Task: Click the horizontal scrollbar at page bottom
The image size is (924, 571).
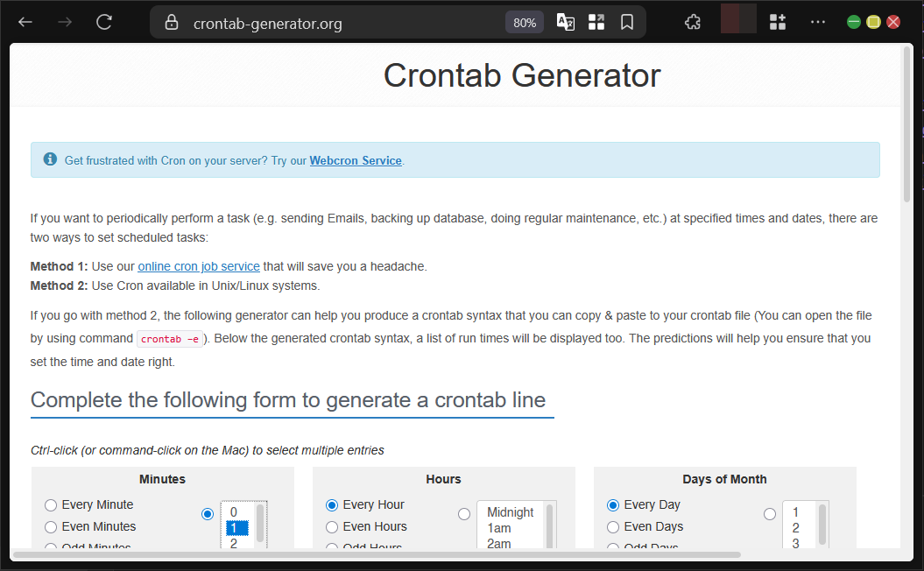Action: pyautogui.click(x=377, y=554)
